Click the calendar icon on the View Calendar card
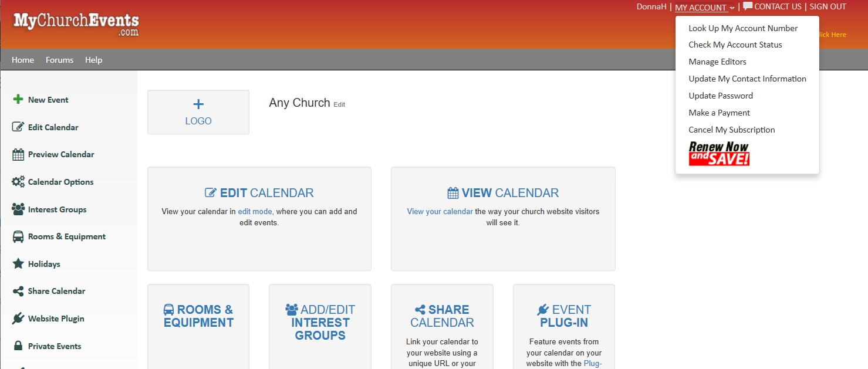868x369 pixels. pos(453,193)
